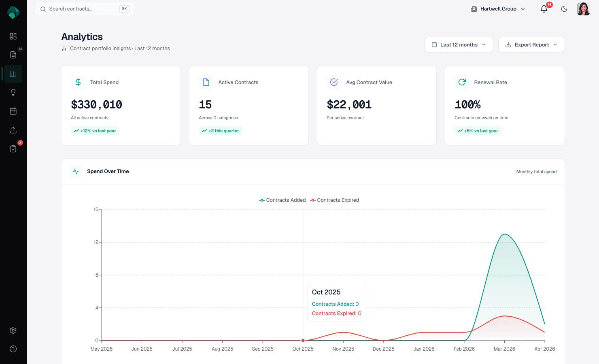Open the Tasks clipboard icon with badge 2

(13, 148)
